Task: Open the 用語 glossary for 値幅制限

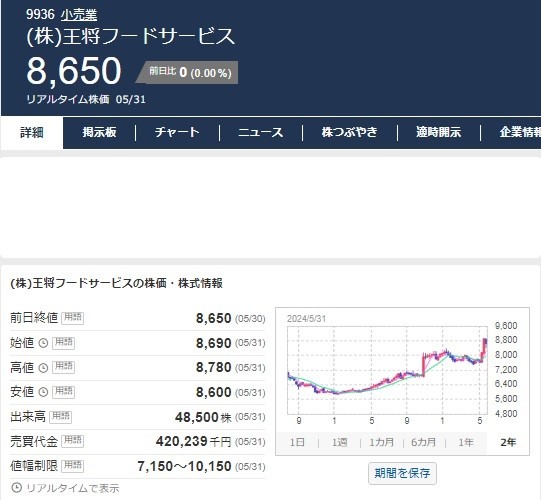Action: (72, 466)
